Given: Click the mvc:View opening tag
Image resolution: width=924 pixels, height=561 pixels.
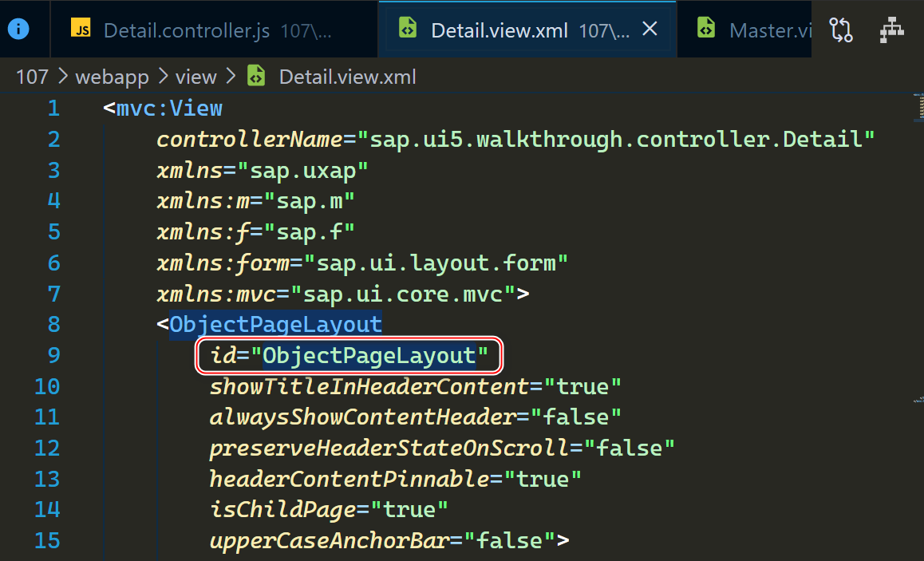Looking at the screenshot, I should (163, 109).
